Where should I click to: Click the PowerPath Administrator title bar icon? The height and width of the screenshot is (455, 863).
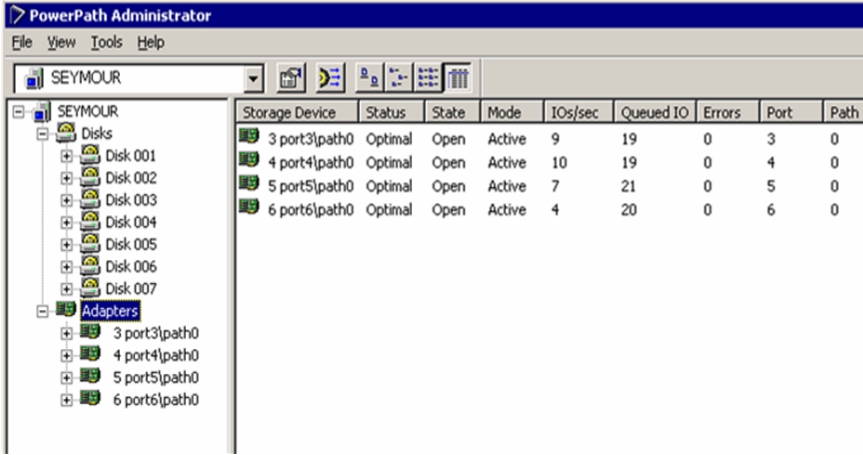(x=18, y=15)
